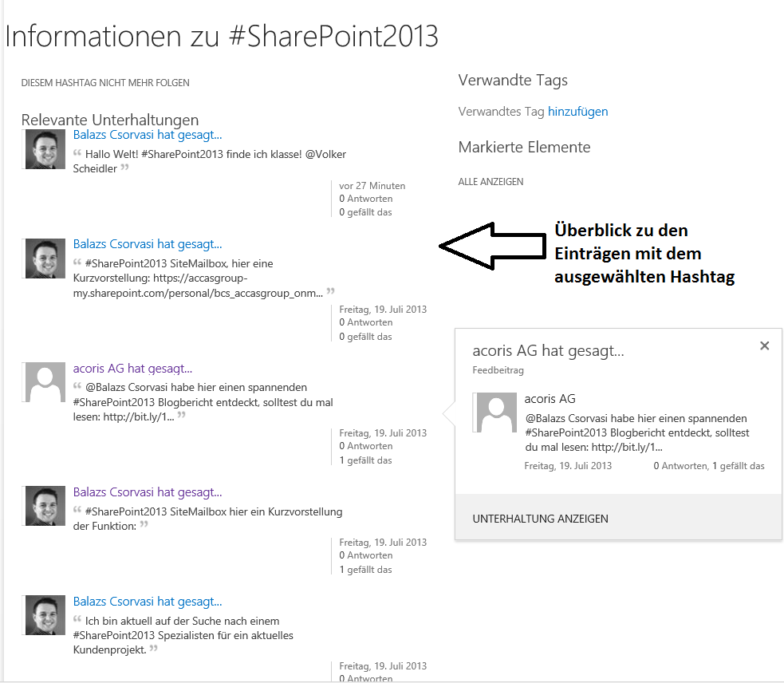Viewport: 784px width, 683px height.
Task: Click 'acoris AG' name in popup
Action: tap(550, 399)
